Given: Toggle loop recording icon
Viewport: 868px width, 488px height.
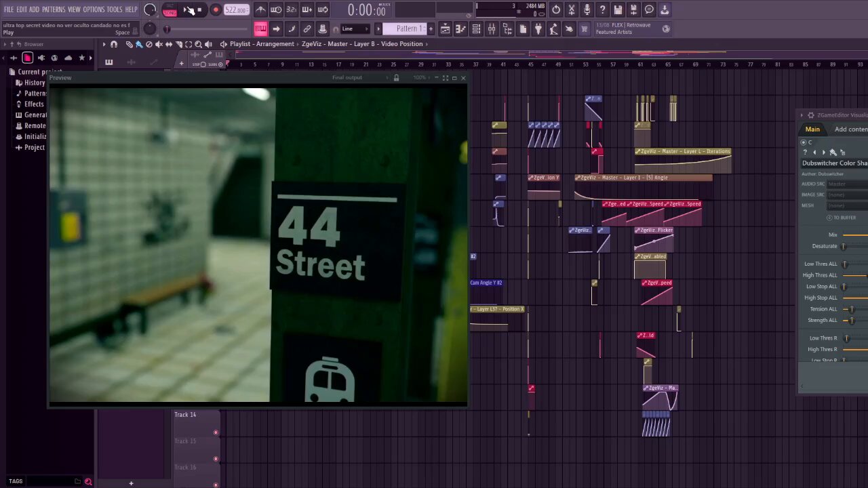Looking at the screenshot, I should [323, 9].
